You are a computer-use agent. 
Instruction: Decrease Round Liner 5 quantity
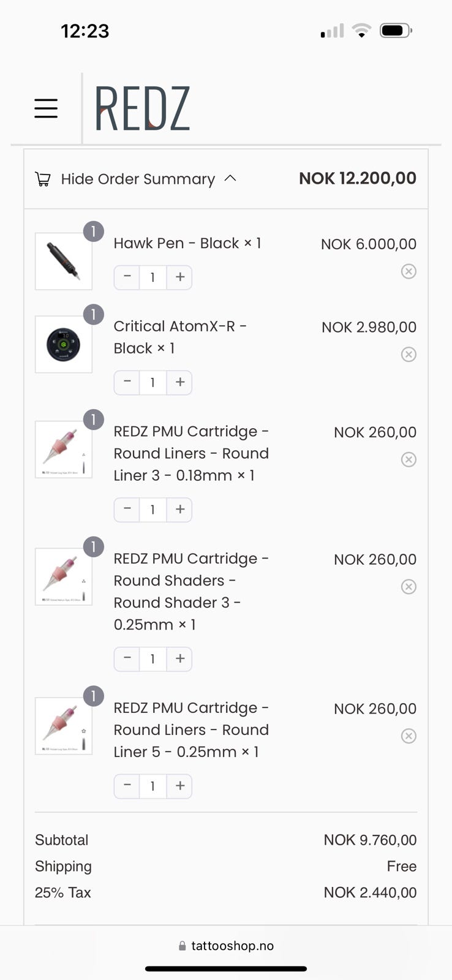click(x=127, y=786)
